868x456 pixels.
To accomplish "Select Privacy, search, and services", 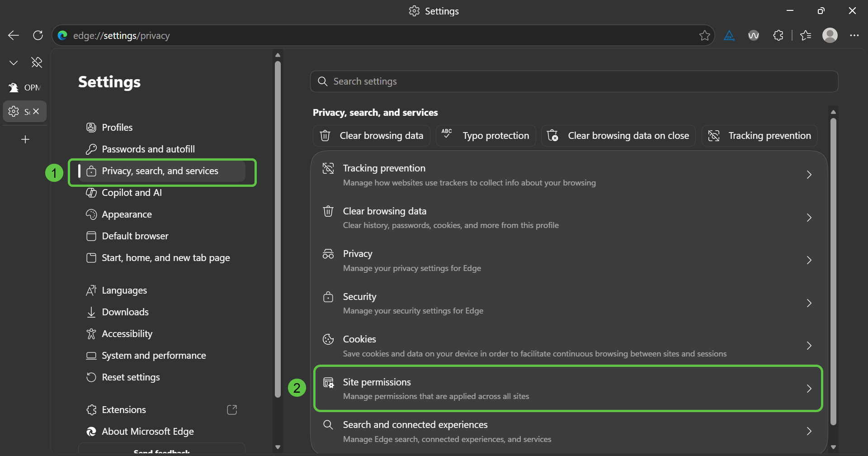I will click(162, 171).
